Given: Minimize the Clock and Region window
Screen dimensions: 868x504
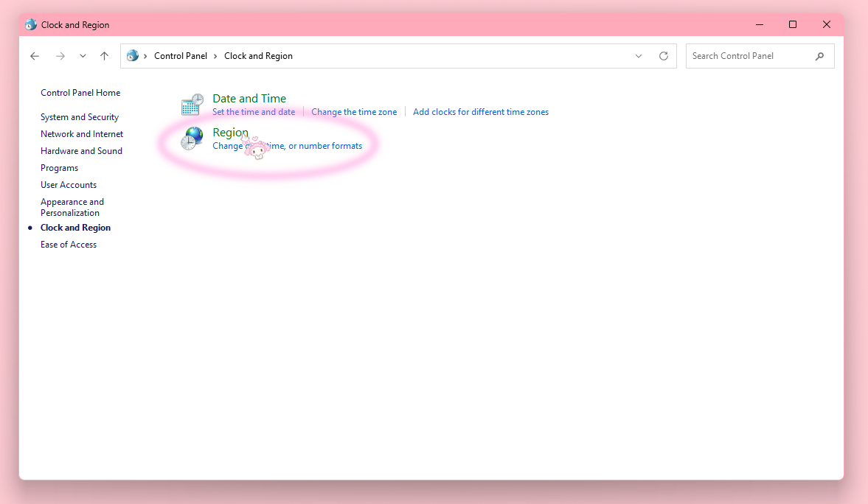Looking at the screenshot, I should [x=760, y=25].
